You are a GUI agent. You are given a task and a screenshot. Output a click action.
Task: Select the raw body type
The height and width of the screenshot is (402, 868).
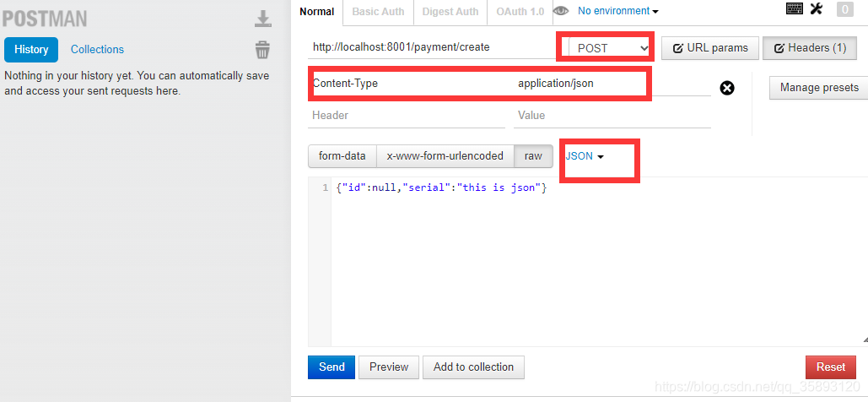pyautogui.click(x=534, y=155)
